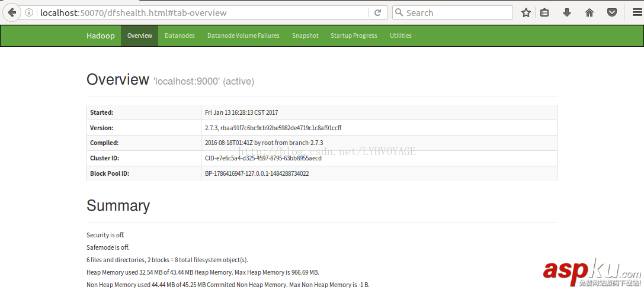Select the version value starting with 2.7.3, rbaa91f7c6bc
This screenshot has width=644, height=290.
(273, 128)
